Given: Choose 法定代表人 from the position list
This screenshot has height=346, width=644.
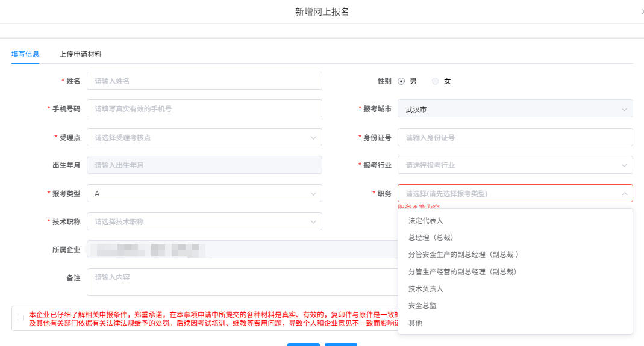Looking at the screenshot, I should coord(426,221).
